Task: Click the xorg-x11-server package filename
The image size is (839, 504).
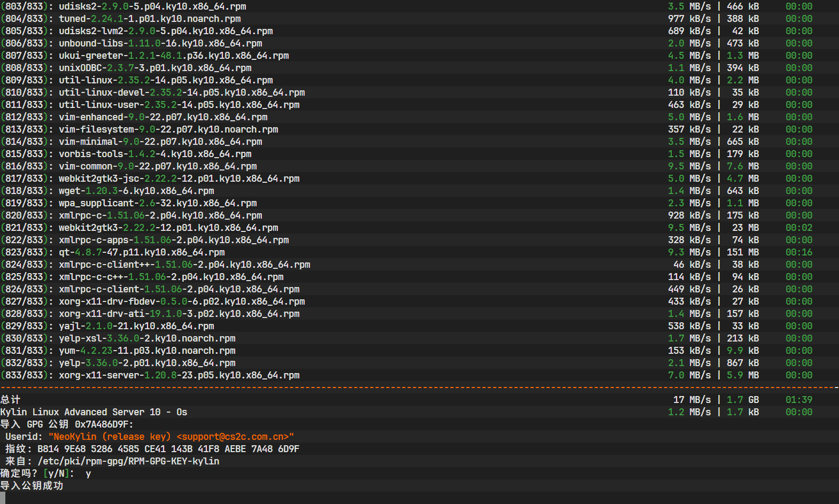Action: [179, 375]
